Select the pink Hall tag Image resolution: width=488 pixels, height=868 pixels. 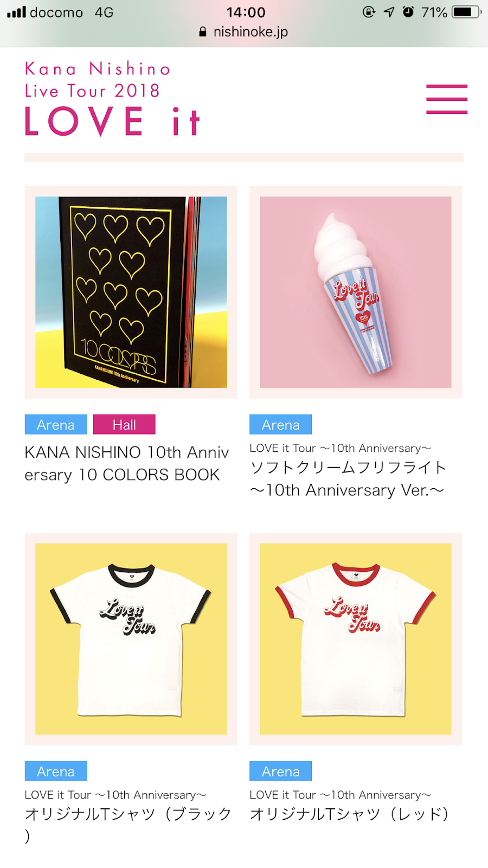(124, 425)
